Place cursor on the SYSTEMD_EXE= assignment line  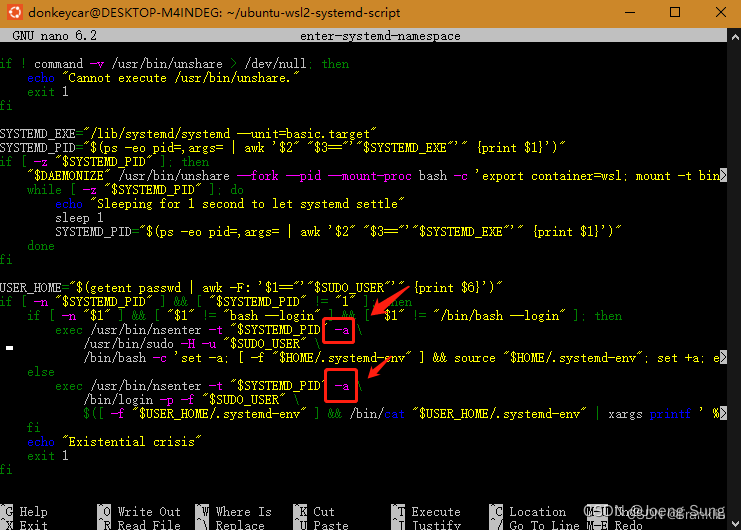[x=188, y=134]
